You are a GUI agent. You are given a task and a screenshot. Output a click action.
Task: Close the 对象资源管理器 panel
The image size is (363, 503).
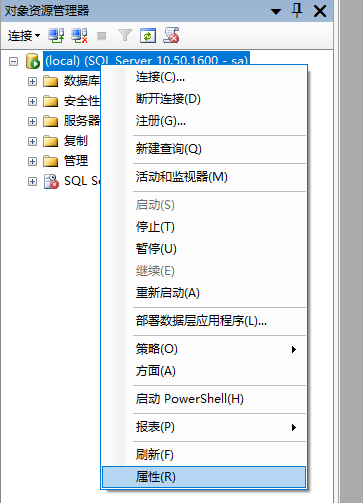click(320, 11)
